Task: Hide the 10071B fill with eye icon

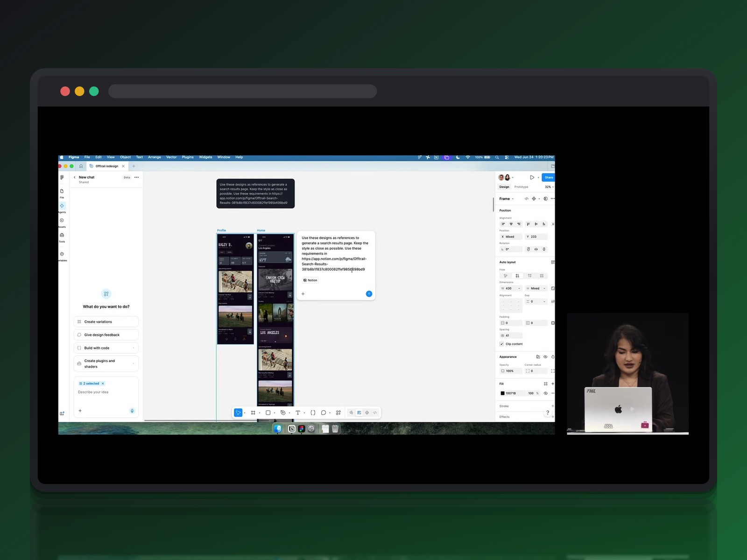Action: point(545,393)
